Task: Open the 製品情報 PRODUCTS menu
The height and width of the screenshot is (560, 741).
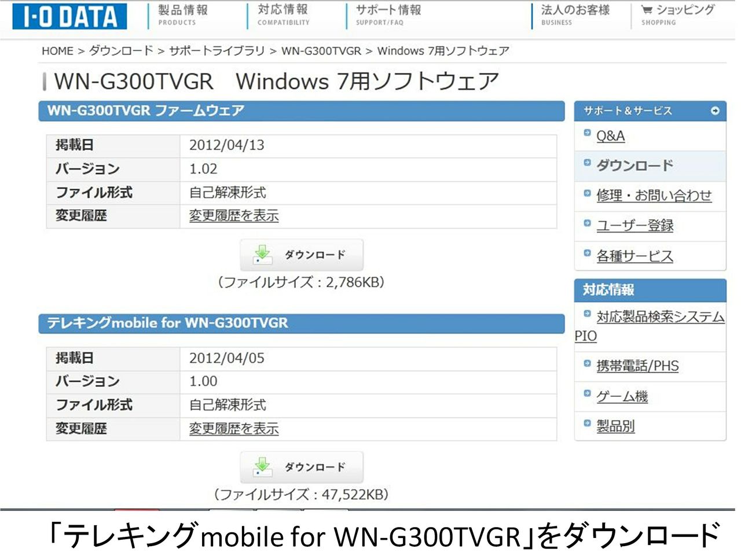Action: (183, 15)
